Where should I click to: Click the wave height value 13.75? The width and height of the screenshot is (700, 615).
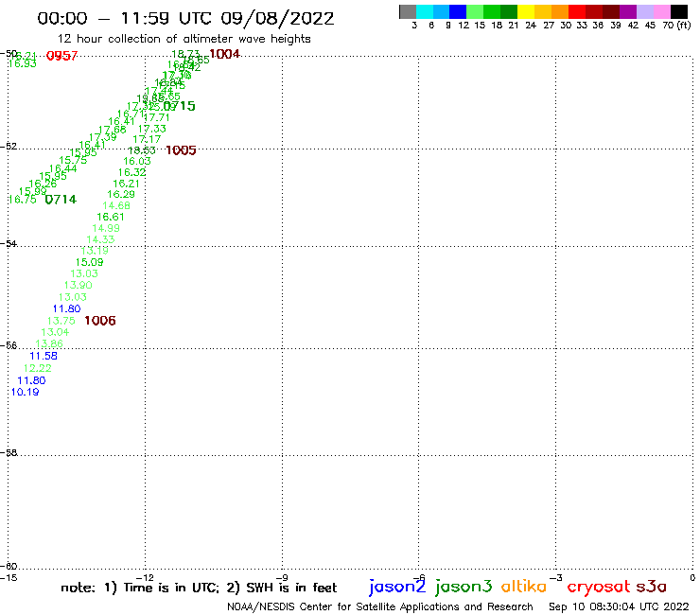coord(61,321)
